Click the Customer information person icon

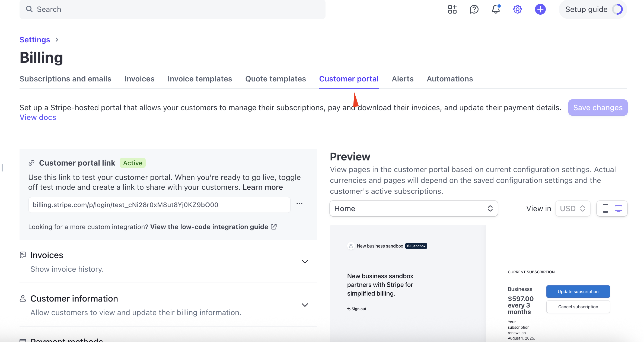pyautogui.click(x=23, y=298)
